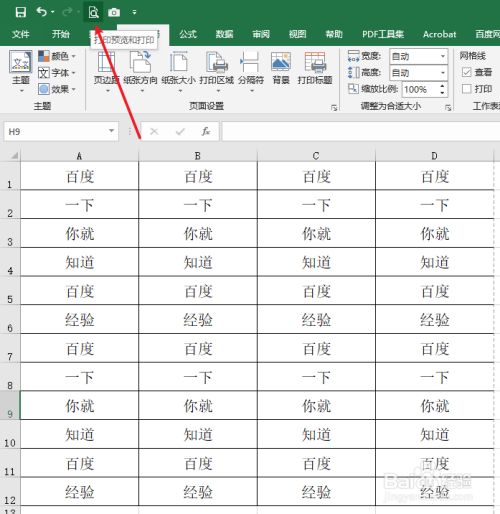
Task: Switch to the PDF工具集 tab
Action: tap(383, 34)
